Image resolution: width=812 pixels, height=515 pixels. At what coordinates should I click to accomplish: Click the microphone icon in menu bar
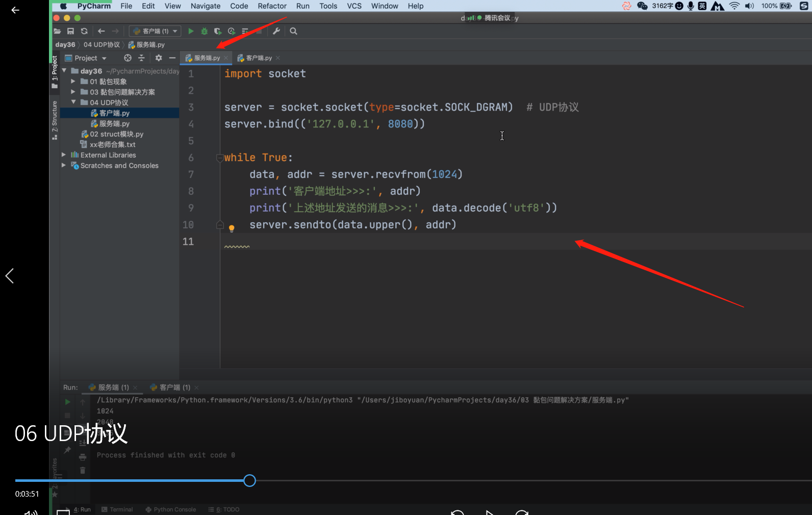click(691, 6)
